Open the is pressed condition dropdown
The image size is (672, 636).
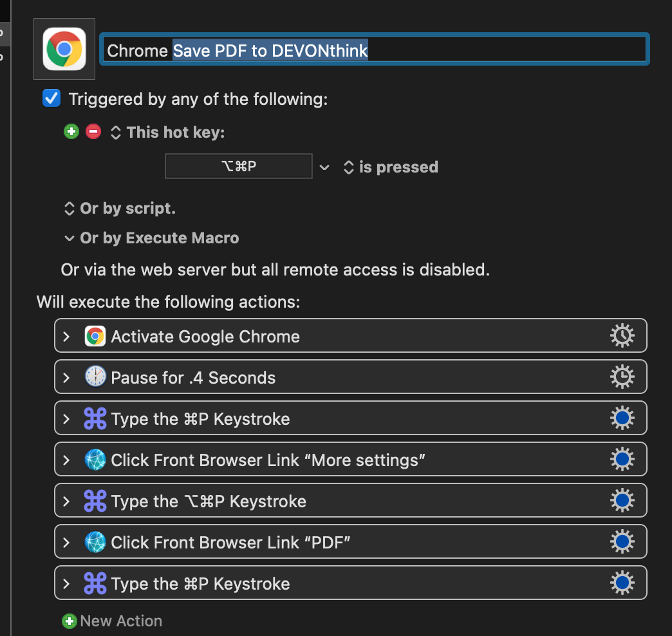pyautogui.click(x=348, y=166)
